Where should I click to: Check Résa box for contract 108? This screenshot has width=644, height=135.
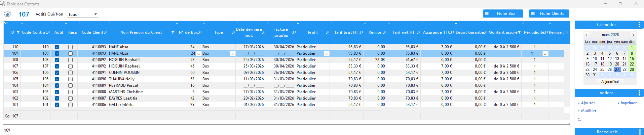[x=70, y=60]
